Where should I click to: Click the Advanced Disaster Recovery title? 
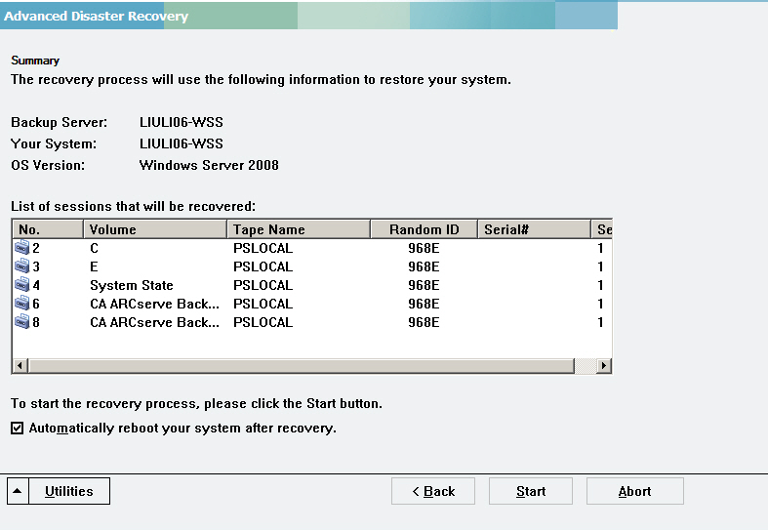click(96, 16)
